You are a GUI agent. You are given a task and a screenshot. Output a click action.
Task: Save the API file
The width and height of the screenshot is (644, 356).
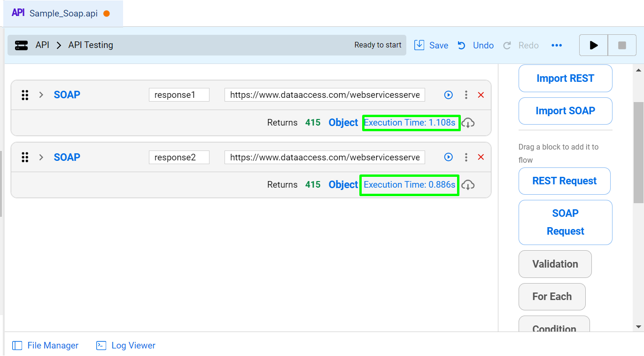point(431,45)
